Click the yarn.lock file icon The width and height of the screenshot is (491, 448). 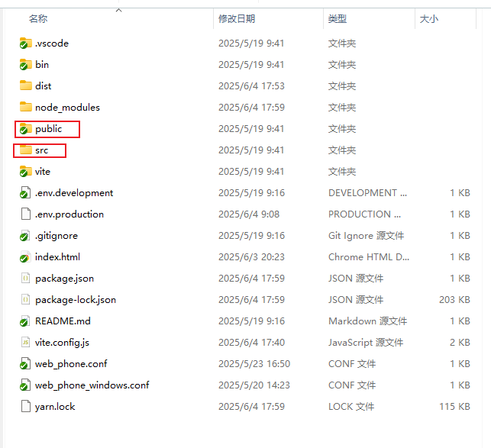point(26,406)
